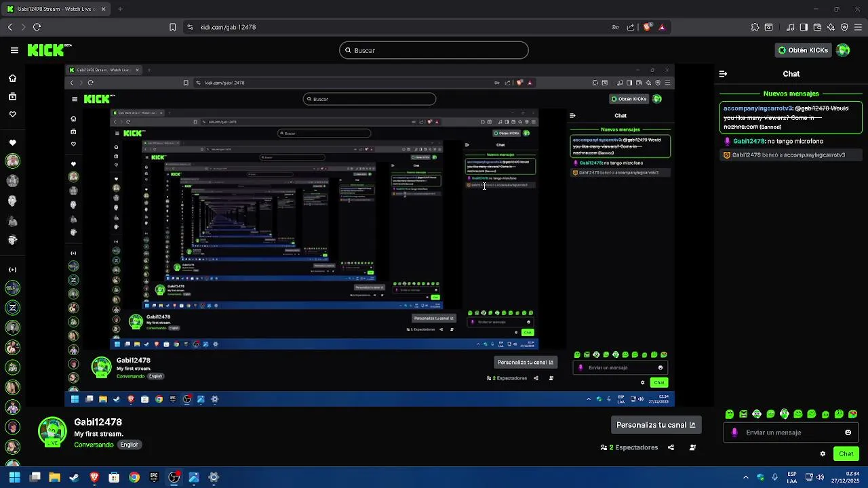View site information icon beside the URL
The height and width of the screenshot is (488, 868).
point(190,27)
